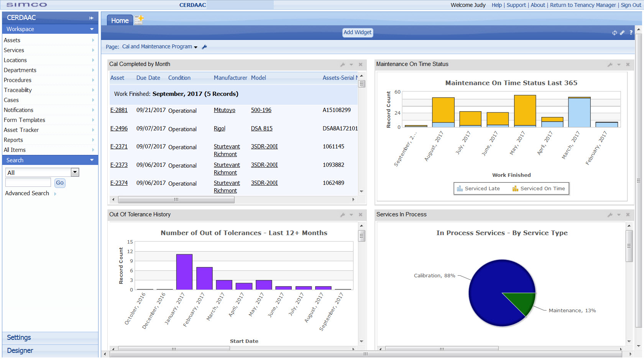
Task: Remove the Out Of Tolerance History widget
Action: (360, 215)
